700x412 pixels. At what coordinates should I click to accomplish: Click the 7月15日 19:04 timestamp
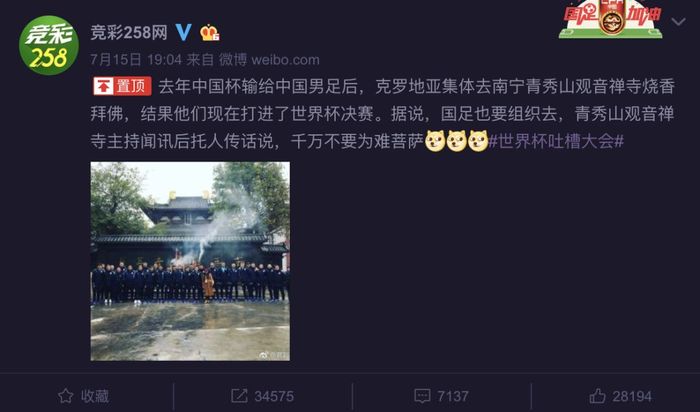pyautogui.click(x=136, y=59)
